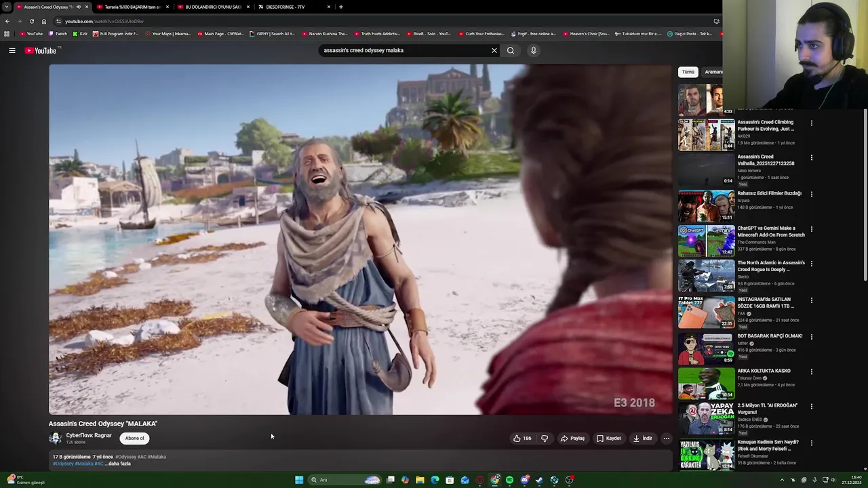
Task: Open the Kick bookmark
Action: (x=80, y=34)
